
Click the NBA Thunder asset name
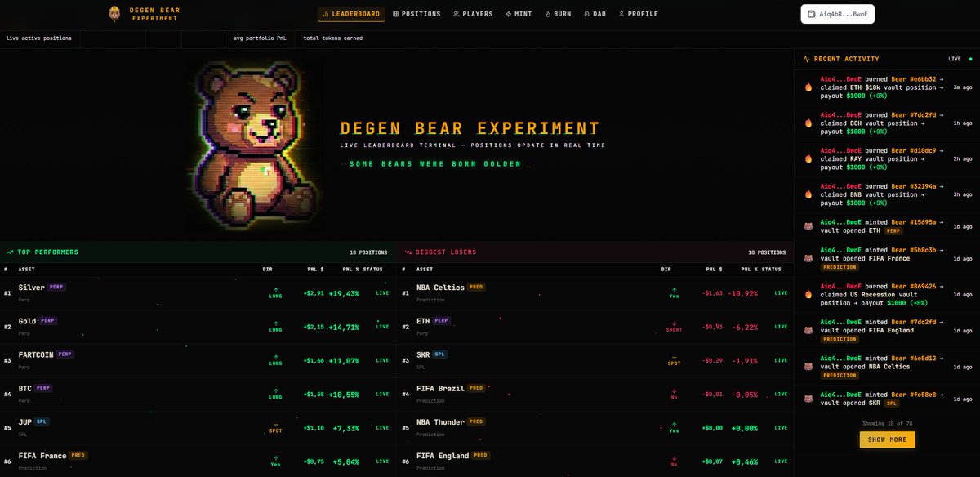(x=440, y=422)
